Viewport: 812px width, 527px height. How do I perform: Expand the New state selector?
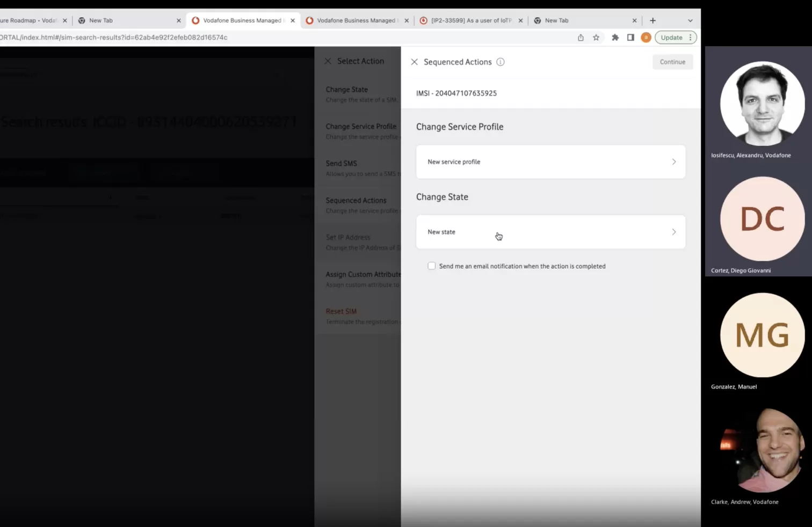[x=550, y=232]
